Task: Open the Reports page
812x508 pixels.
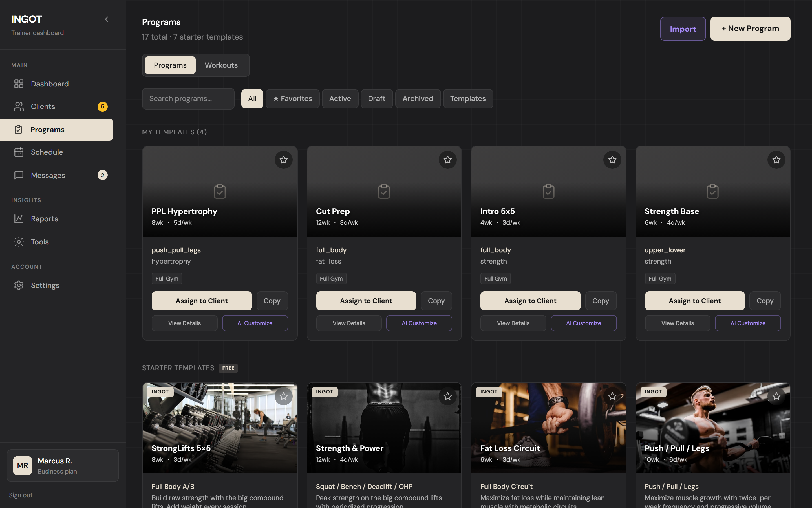Action: click(x=56, y=219)
